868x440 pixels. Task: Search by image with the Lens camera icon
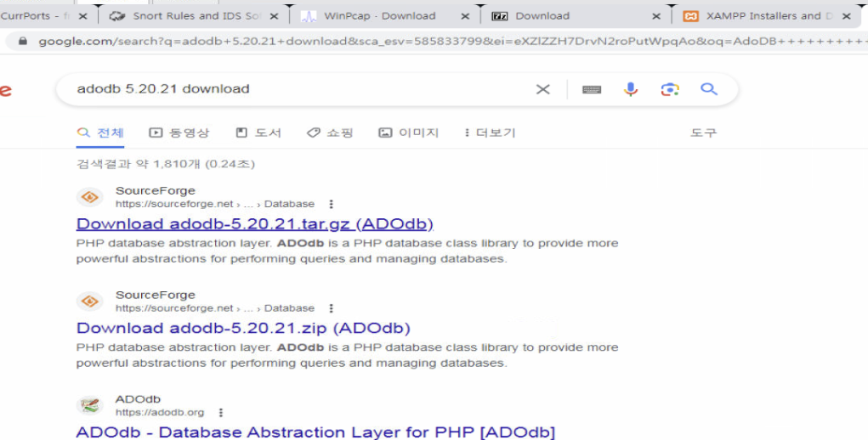tap(670, 89)
